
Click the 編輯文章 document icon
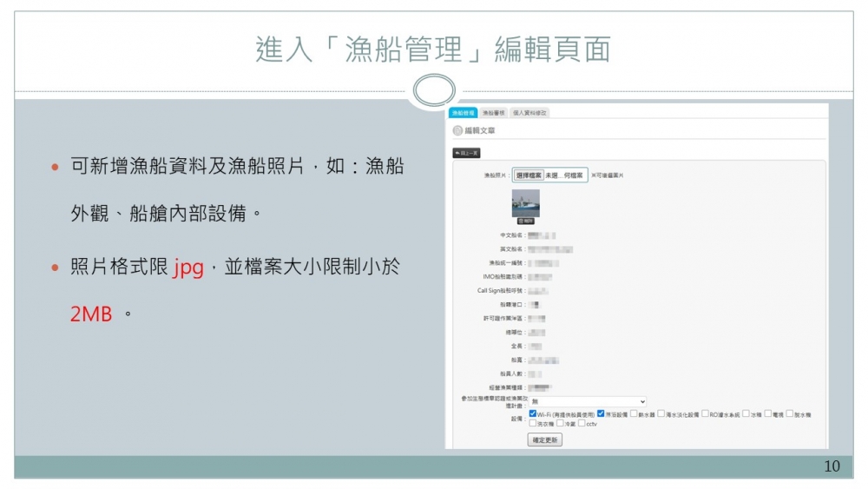click(x=458, y=130)
